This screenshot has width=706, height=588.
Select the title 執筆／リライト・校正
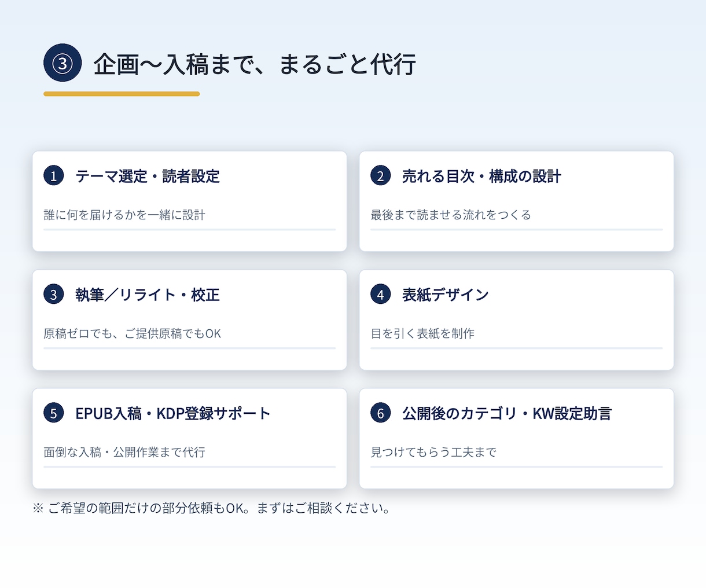(148, 295)
